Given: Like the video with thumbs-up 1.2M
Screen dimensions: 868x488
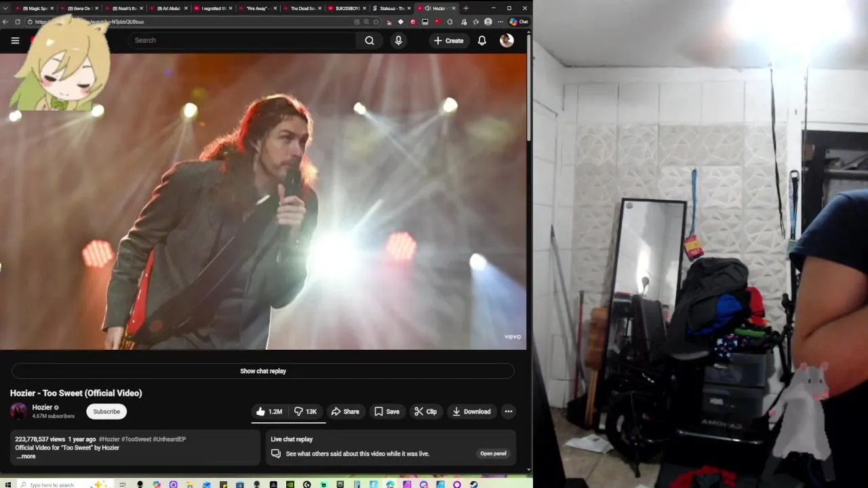Looking at the screenshot, I should tap(269, 411).
